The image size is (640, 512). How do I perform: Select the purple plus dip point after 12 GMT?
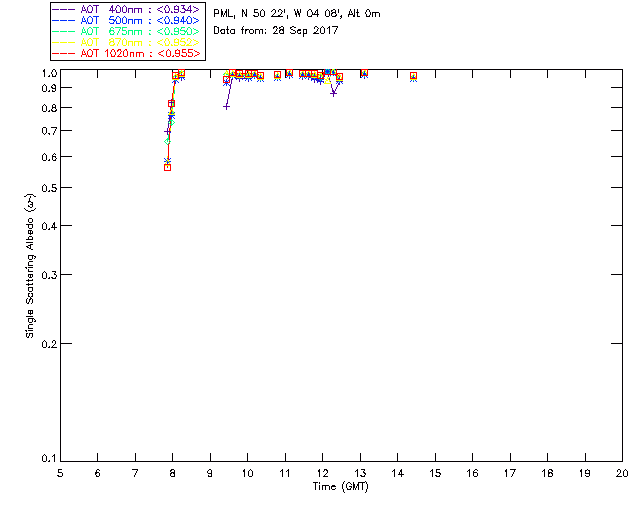click(333, 94)
